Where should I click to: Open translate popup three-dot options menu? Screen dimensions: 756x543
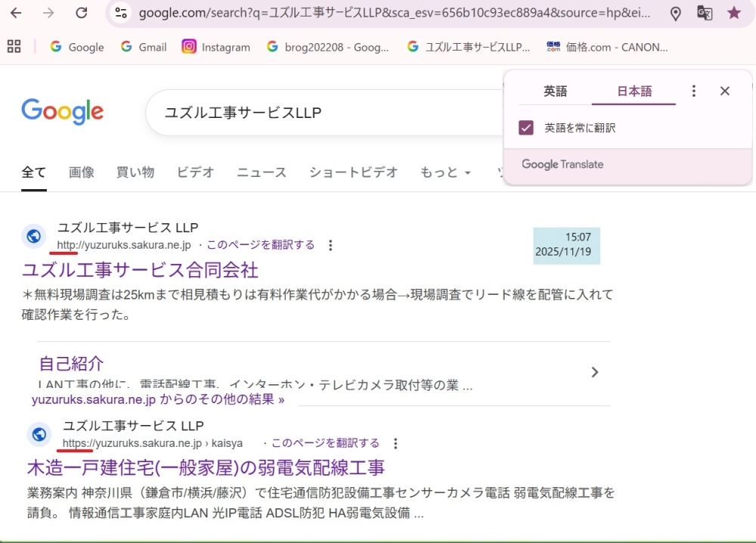pos(694,91)
